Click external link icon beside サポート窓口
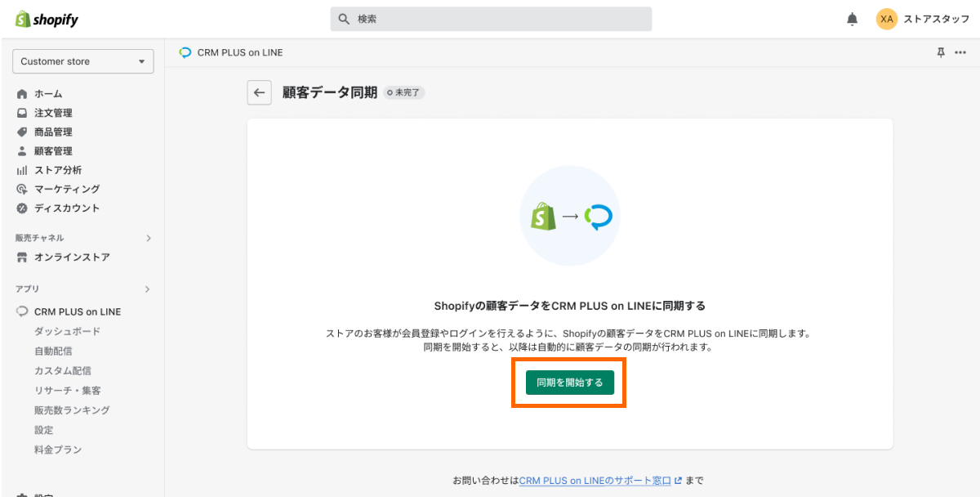 pos(678,481)
